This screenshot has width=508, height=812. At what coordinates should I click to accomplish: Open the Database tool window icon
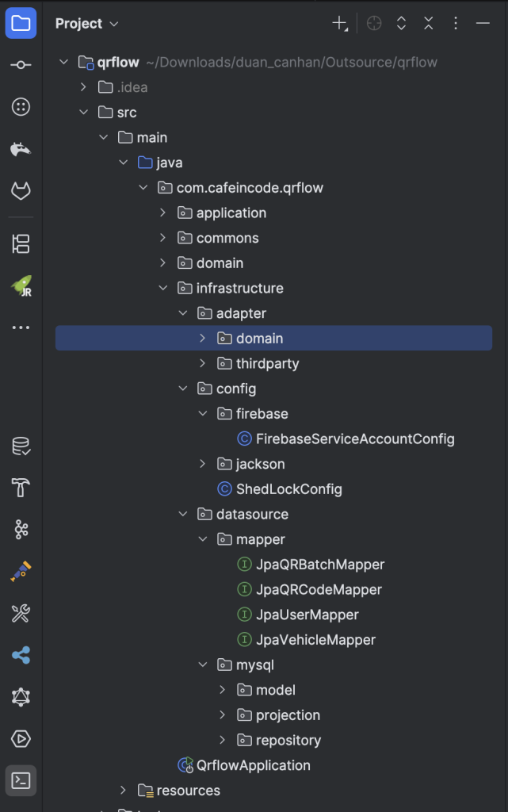[x=21, y=446]
